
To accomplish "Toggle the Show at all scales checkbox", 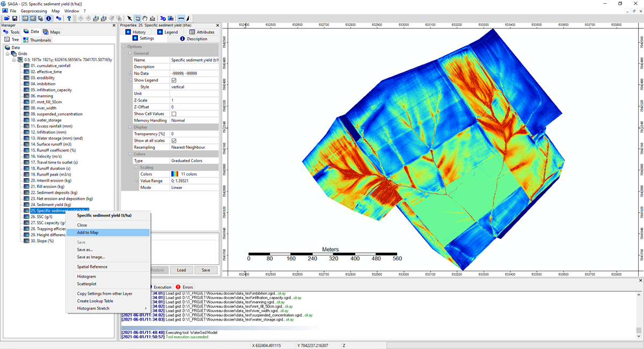I will tap(173, 140).
